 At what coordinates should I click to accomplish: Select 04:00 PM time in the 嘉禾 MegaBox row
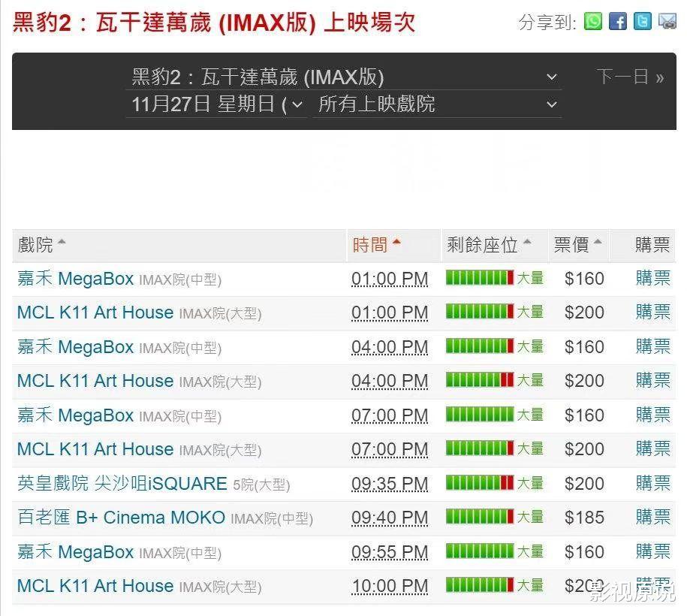pyautogui.click(x=390, y=348)
